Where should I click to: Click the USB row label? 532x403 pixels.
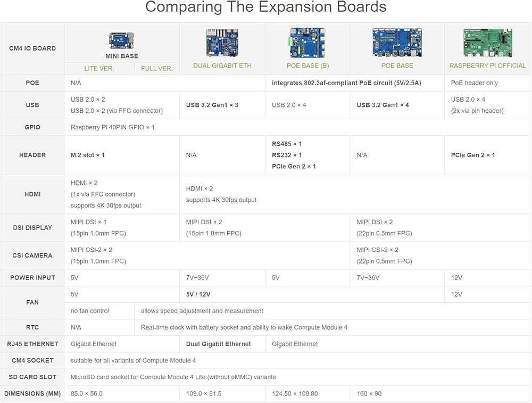tap(32, 105)
